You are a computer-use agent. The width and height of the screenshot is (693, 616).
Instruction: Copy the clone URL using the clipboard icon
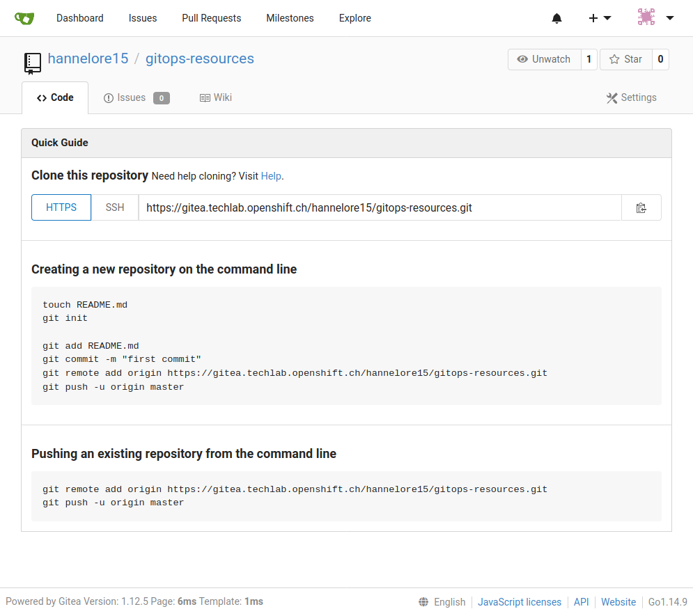click(x=641, y=207)
